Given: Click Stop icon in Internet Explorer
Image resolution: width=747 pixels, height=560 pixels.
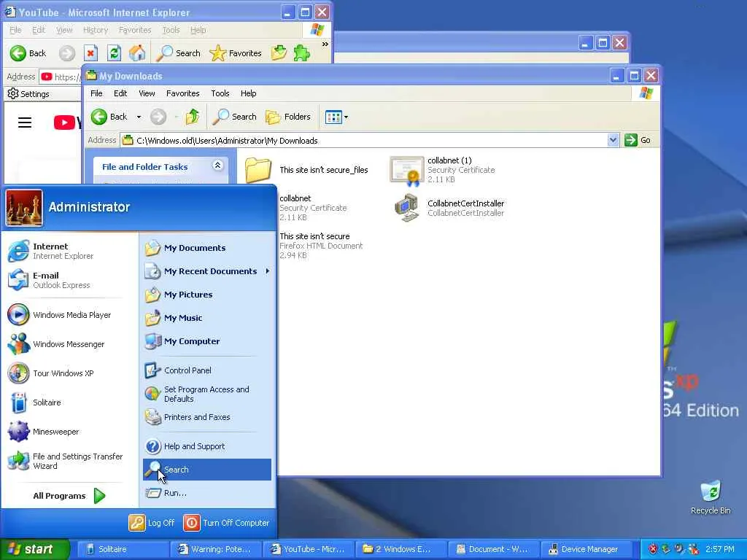Looking at the screenshot, I should point(90,53).
